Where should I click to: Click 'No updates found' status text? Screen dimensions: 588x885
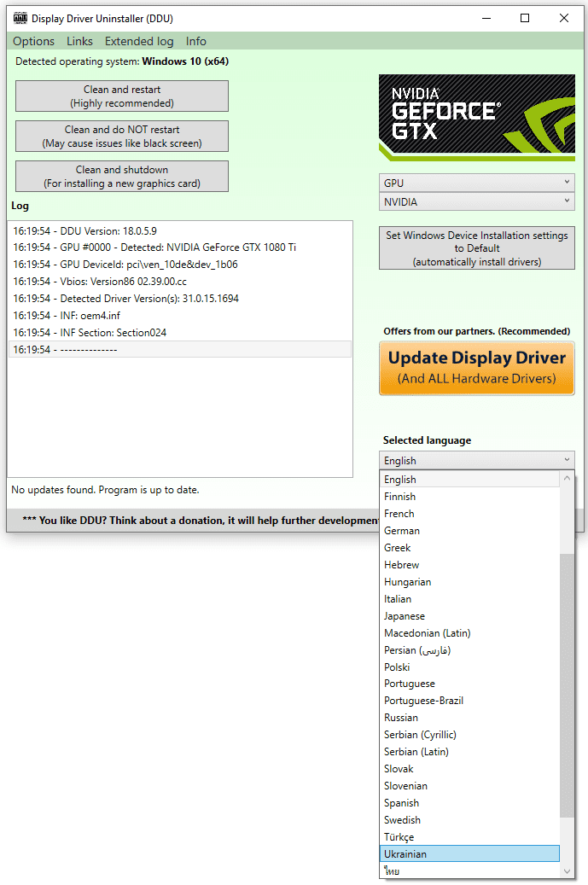tap(105, 490)
